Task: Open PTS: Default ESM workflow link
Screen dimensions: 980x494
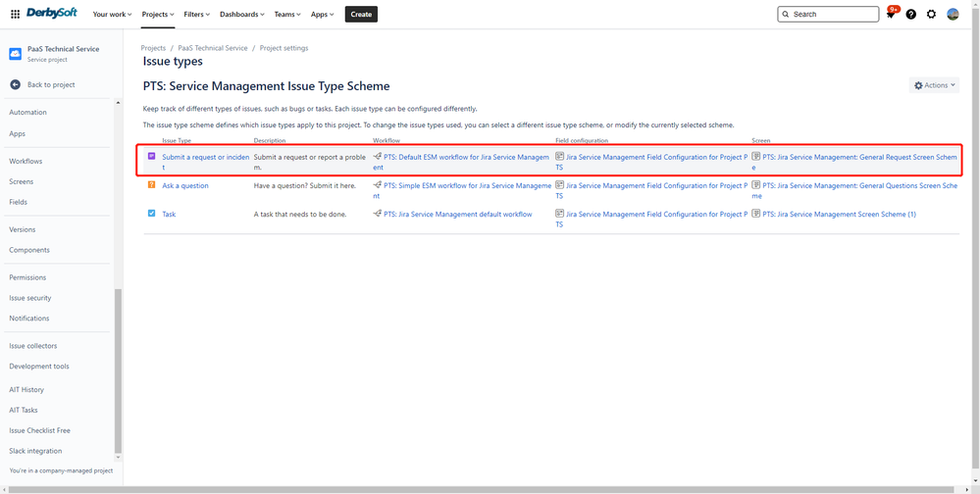Action: click(462, 163)
